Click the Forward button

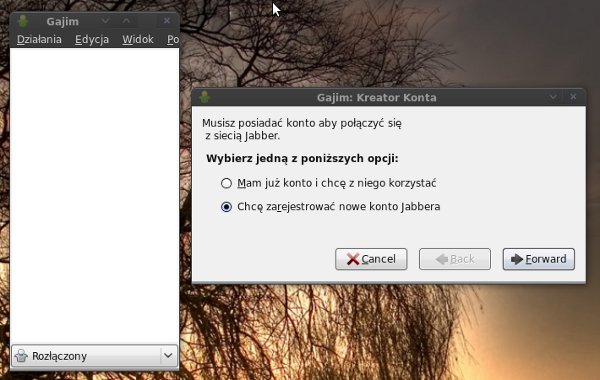(539, 259)
